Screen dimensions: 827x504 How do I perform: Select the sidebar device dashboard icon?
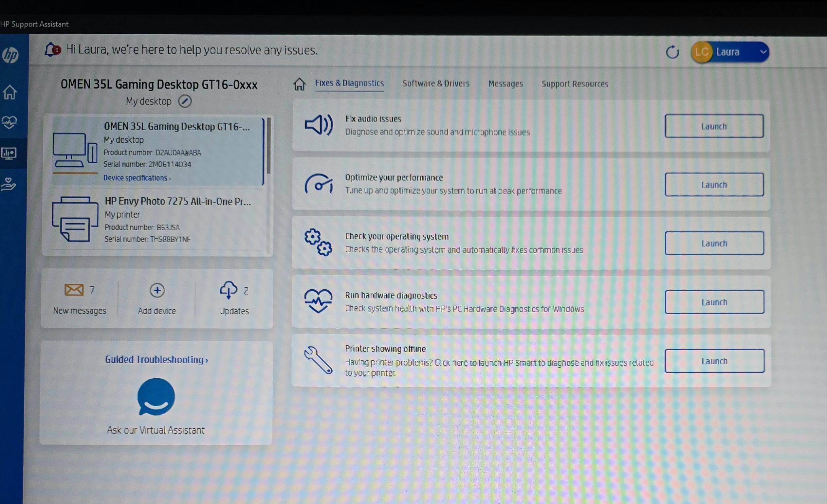[9, 153]
